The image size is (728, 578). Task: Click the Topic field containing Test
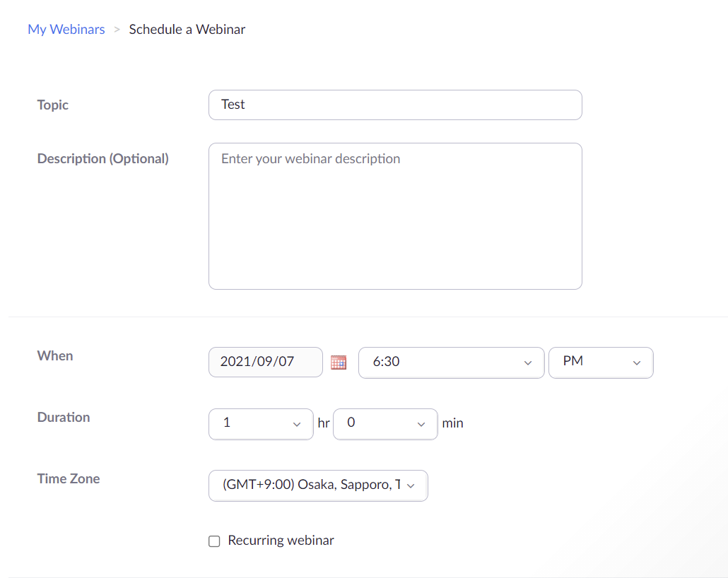(395, 105)
